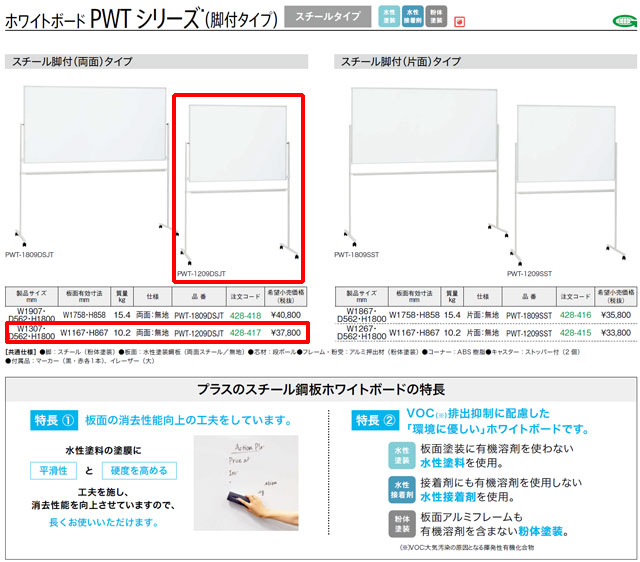Select the price ¥35,800
The width and height of the screenshot is (640, 562).
click(616, 315)
